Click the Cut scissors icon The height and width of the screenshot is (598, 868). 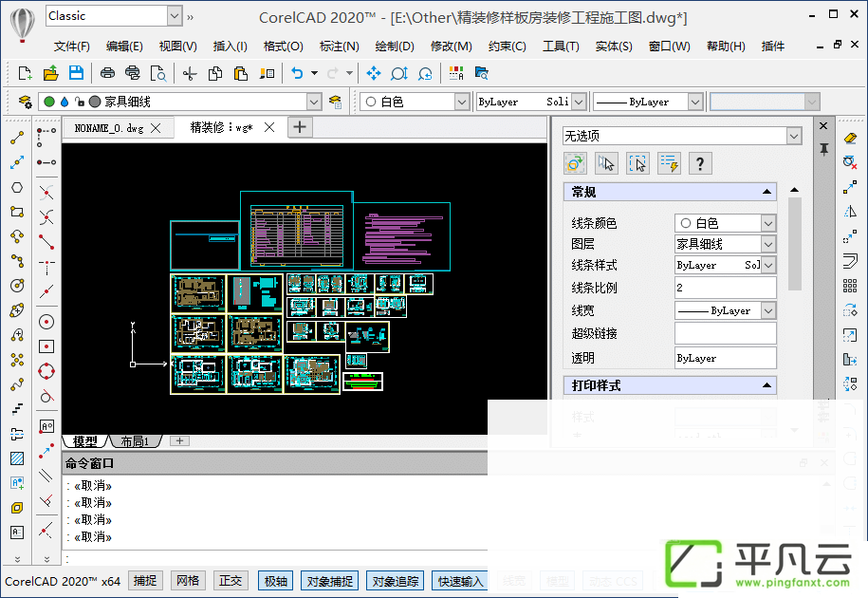[190, 73]
